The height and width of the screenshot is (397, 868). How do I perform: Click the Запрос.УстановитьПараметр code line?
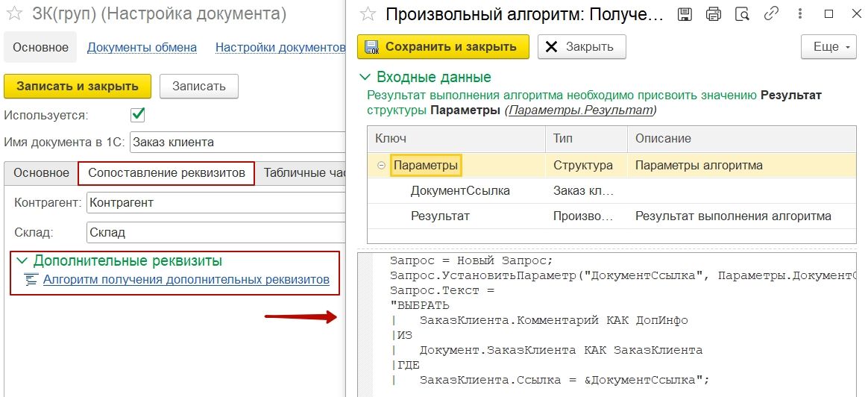coord(624,276)
